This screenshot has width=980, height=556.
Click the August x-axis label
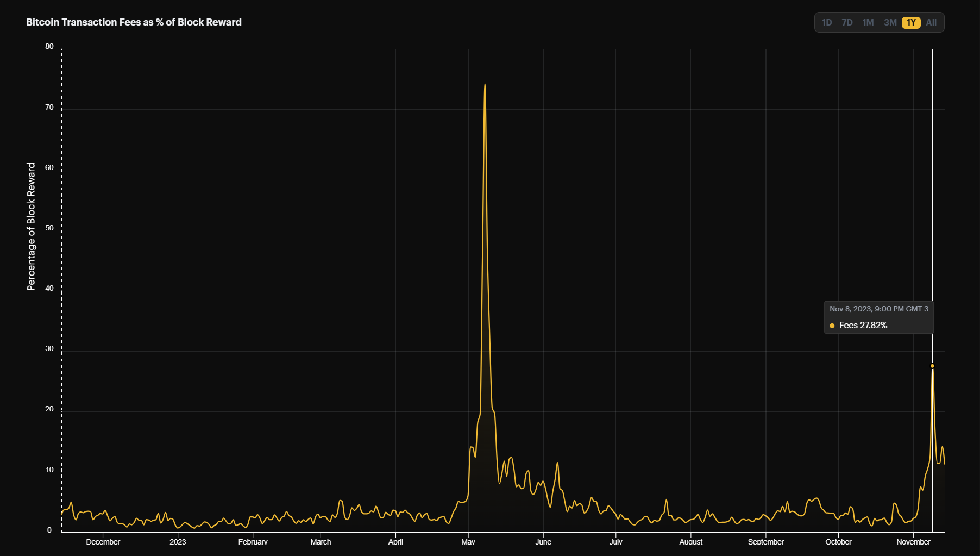[x=690, y=542]
